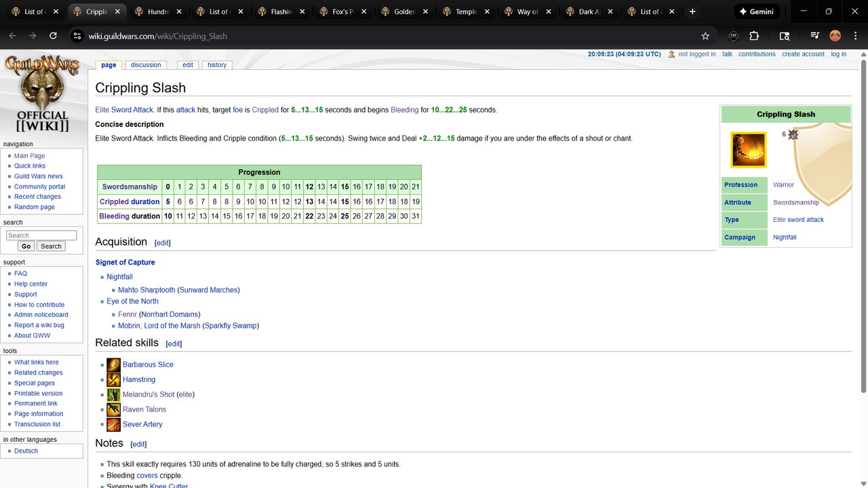The image size is (868, 488).
Task: Open Main Page navigation link
Action: [x=30, y=156]
